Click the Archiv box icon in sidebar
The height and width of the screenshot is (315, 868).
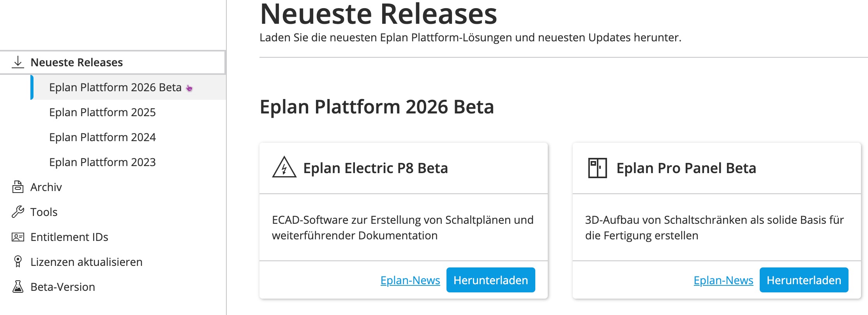point(18,187)
